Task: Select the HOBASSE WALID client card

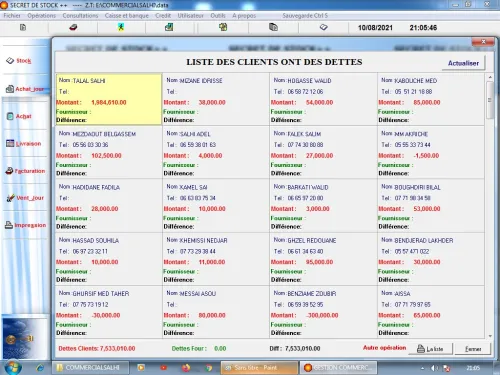Action: (323, 99)
